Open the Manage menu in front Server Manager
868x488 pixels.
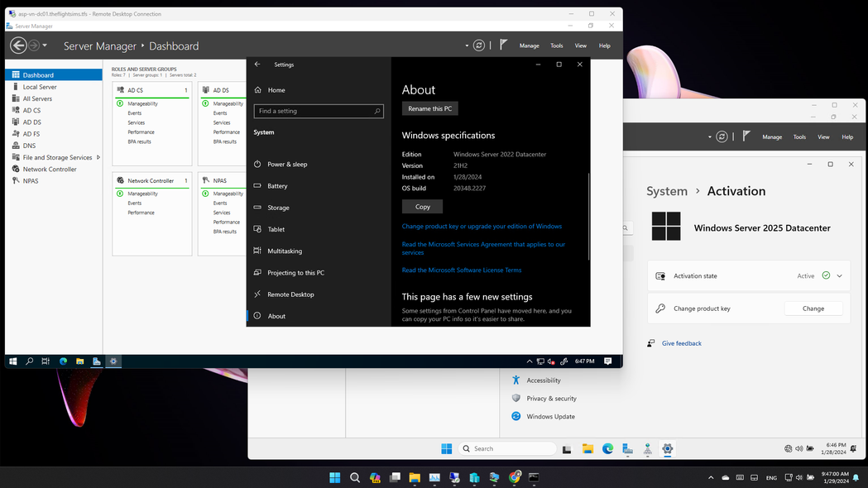point(530,46)
